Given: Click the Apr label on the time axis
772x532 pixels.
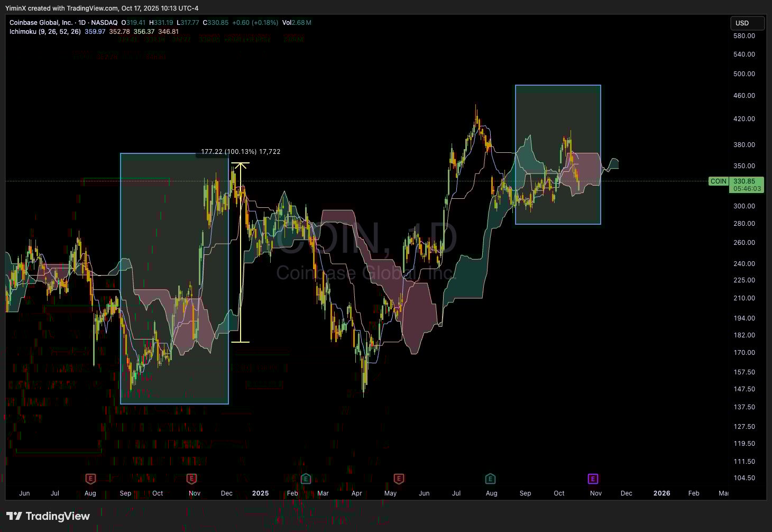Looking at the screenshot, I should [x=357, y=493].
